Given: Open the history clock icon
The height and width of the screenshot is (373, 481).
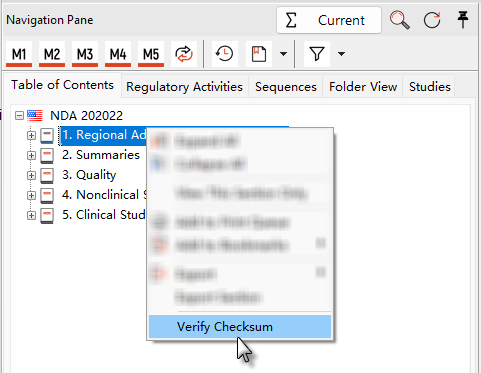Looking at the screenshot, I should click(225, 54).
